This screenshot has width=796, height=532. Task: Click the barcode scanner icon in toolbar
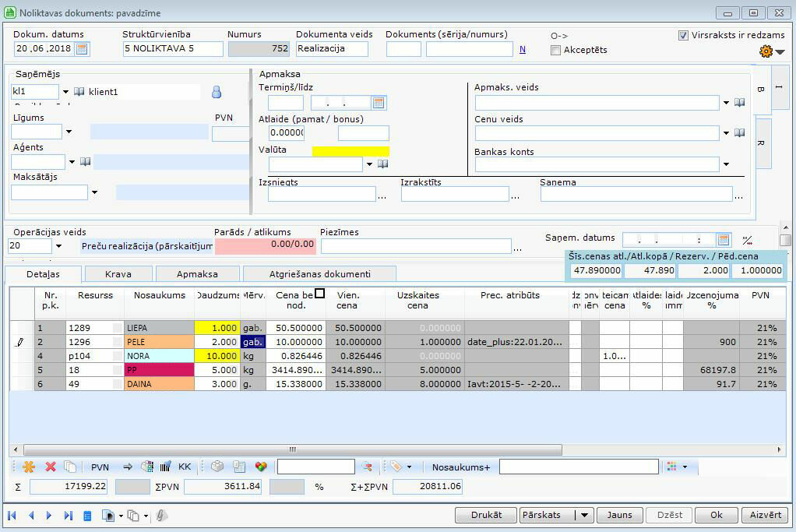[165, 467]
